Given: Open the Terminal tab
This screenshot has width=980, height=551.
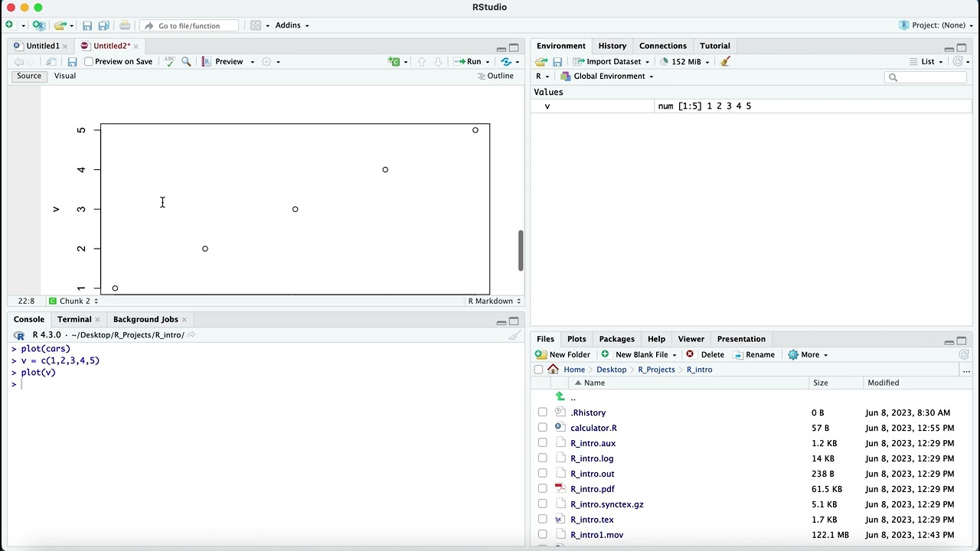Looking at the screenshot, I should click(x=73, y=319).
